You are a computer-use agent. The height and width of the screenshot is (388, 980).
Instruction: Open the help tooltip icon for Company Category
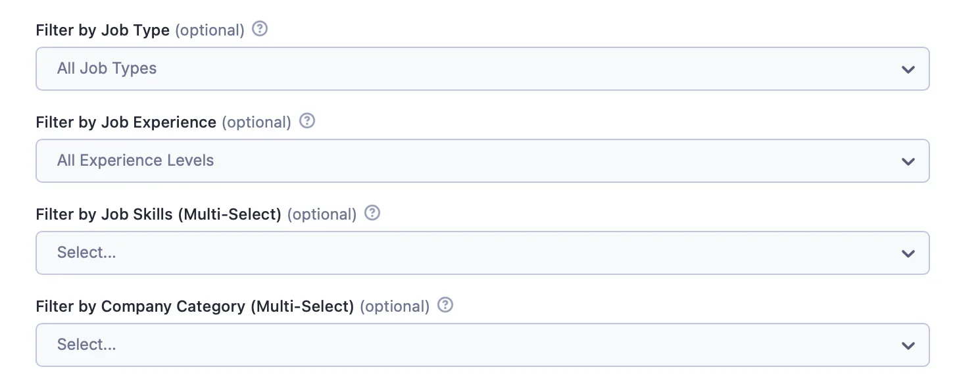[x=445, y=306]
